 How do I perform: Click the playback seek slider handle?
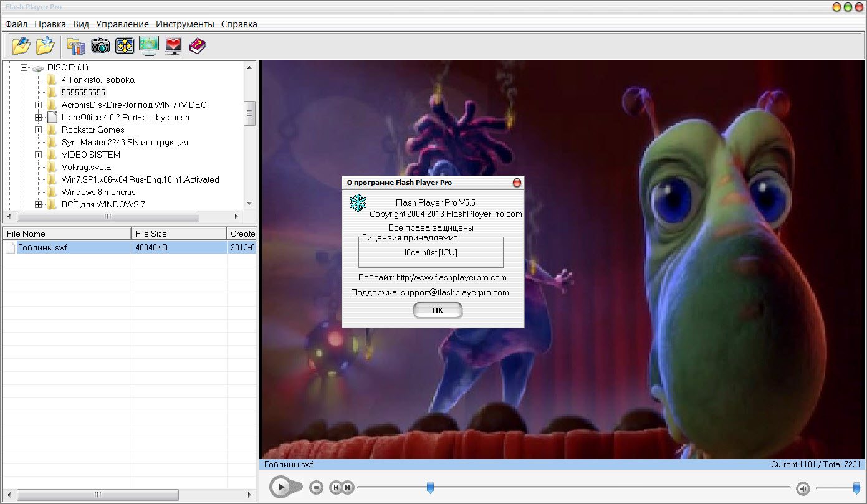click(430, 487)
